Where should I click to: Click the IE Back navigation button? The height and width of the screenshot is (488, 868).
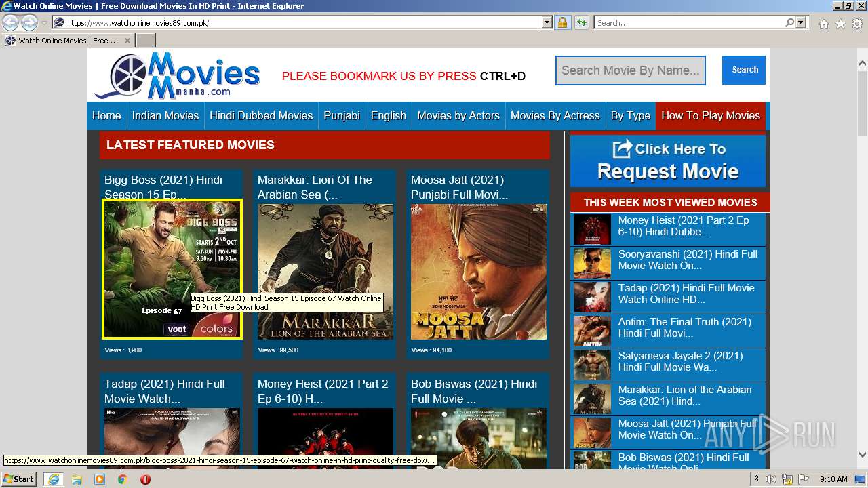tap(11, 22)
